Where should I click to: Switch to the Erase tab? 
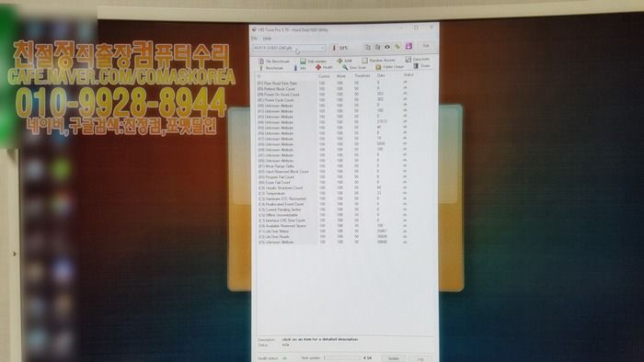click(422, 66)
